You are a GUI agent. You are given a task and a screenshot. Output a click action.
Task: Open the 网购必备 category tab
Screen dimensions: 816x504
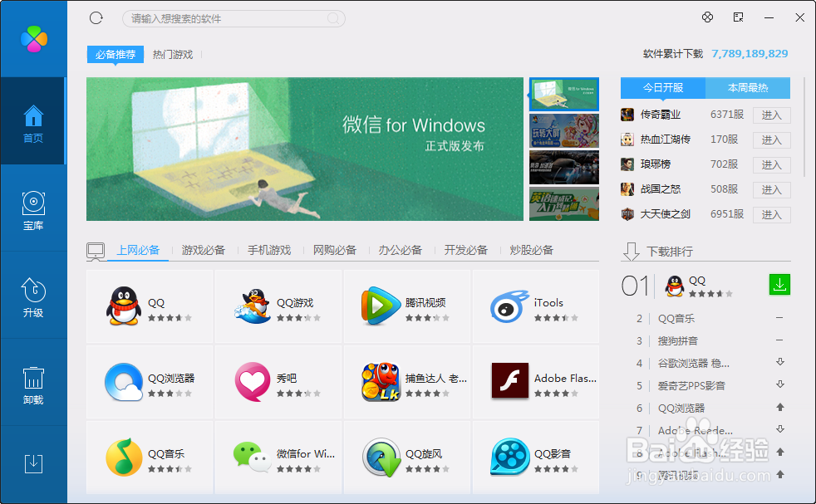335,250
